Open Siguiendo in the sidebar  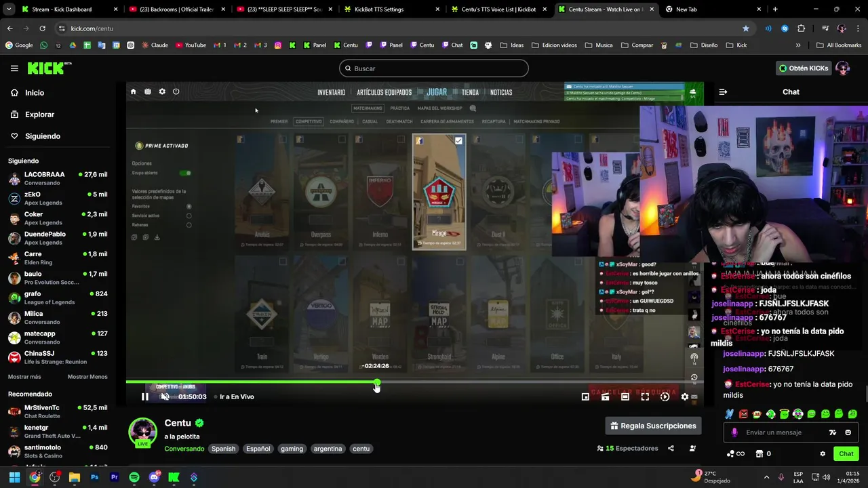coord(42,136)
